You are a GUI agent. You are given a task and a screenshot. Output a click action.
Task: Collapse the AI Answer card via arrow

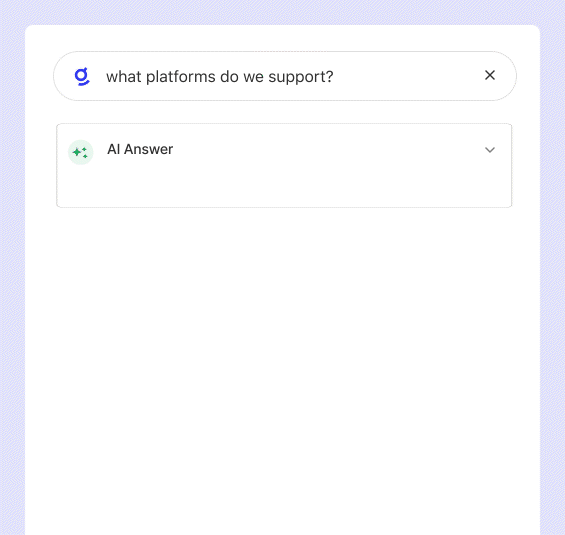(490, 150)
